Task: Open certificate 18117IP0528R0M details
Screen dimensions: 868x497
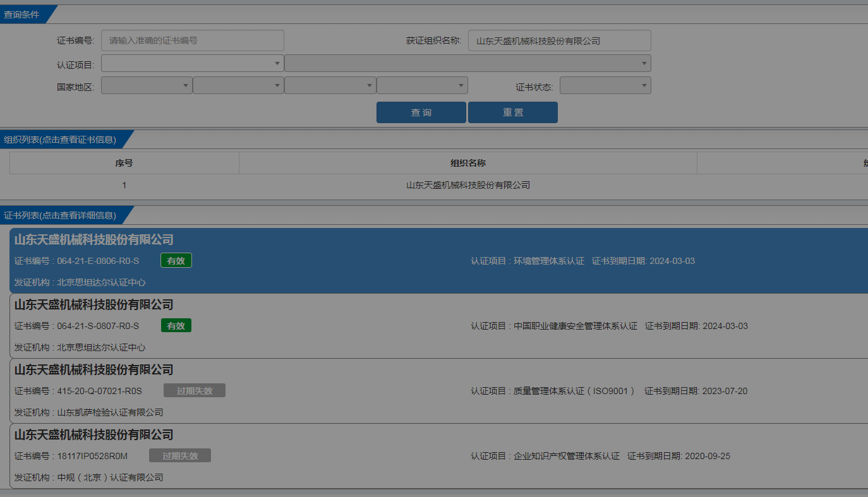Action: pos(438,456)
